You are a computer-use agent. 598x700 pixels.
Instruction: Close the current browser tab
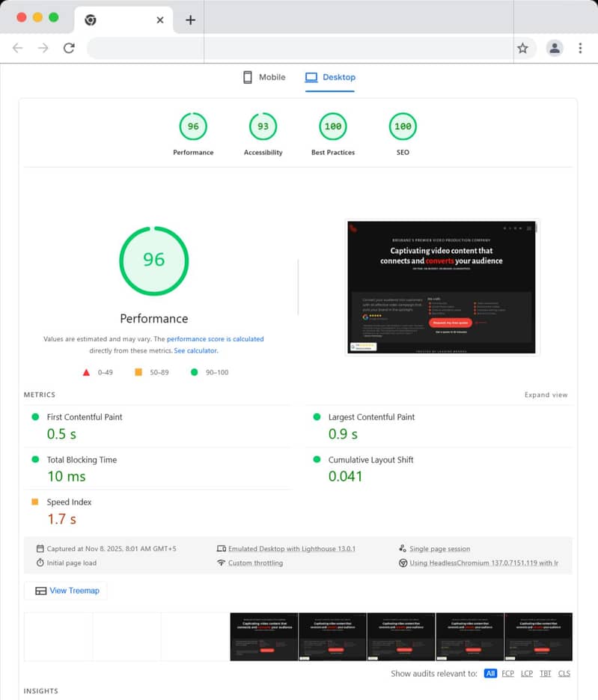click(x=159, y=19)
